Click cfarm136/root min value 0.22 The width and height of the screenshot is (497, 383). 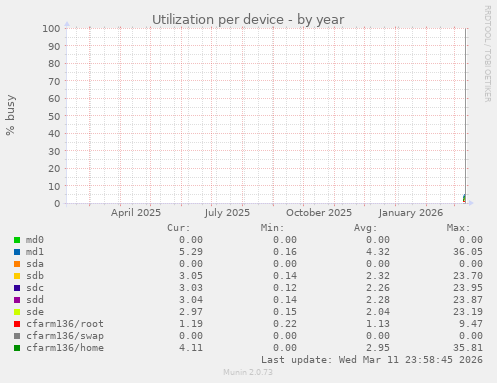coord(285,324)
